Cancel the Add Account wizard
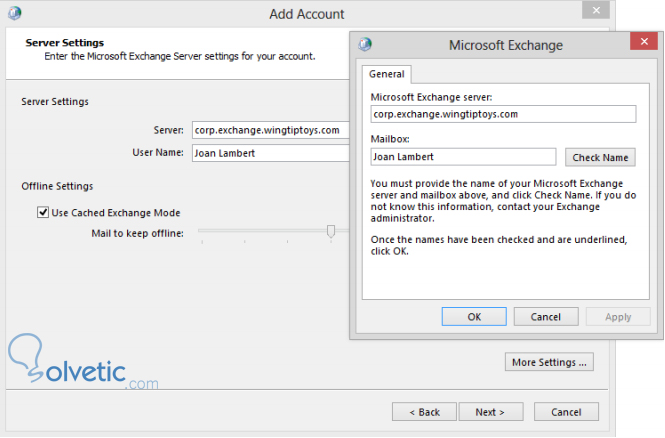Screen dimensions: 665x438 point(566,412)
